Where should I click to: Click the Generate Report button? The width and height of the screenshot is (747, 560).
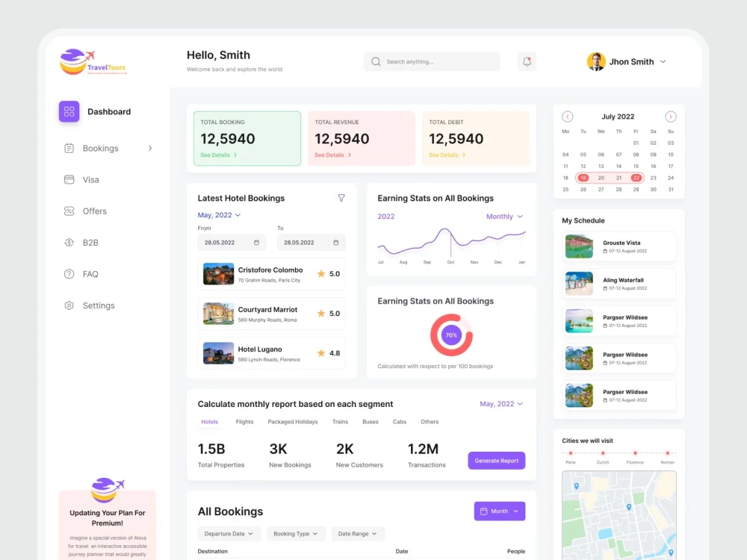click(496, 461)
